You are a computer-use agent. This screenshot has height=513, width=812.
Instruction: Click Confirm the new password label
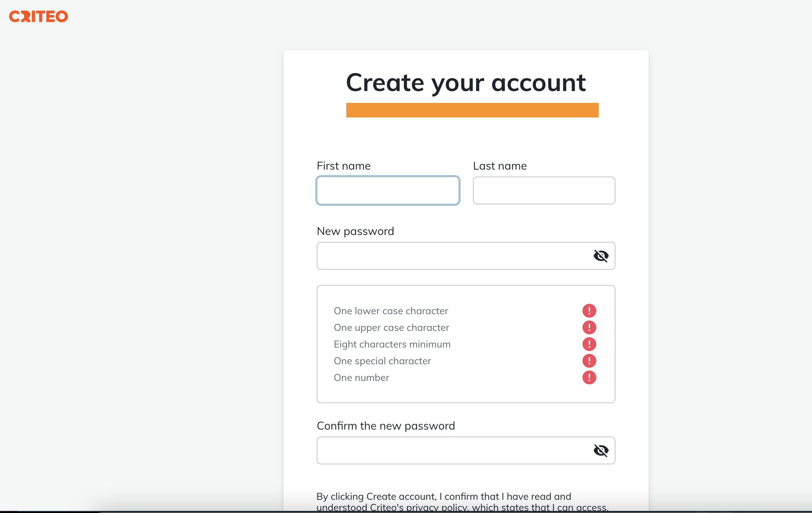[386, 426]
